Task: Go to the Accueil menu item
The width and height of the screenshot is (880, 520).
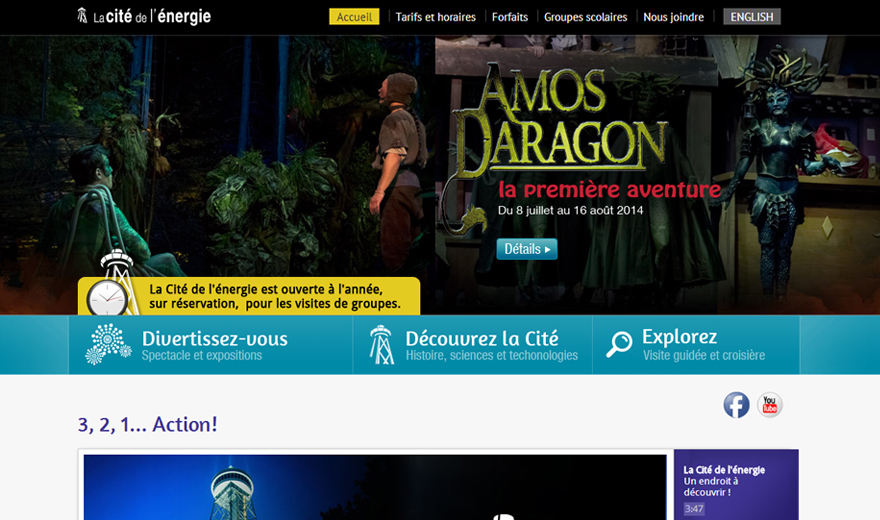Action: (354, 17)
